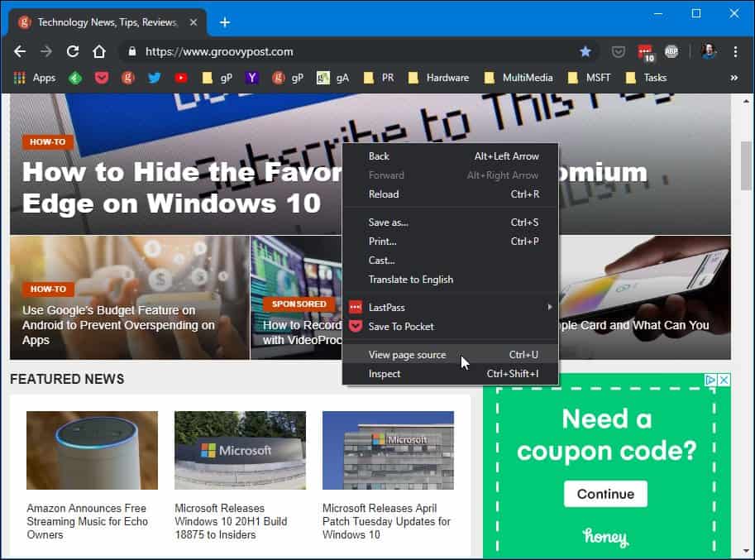
Task: Open Chrome's three-dot menu
Action: 735,51
